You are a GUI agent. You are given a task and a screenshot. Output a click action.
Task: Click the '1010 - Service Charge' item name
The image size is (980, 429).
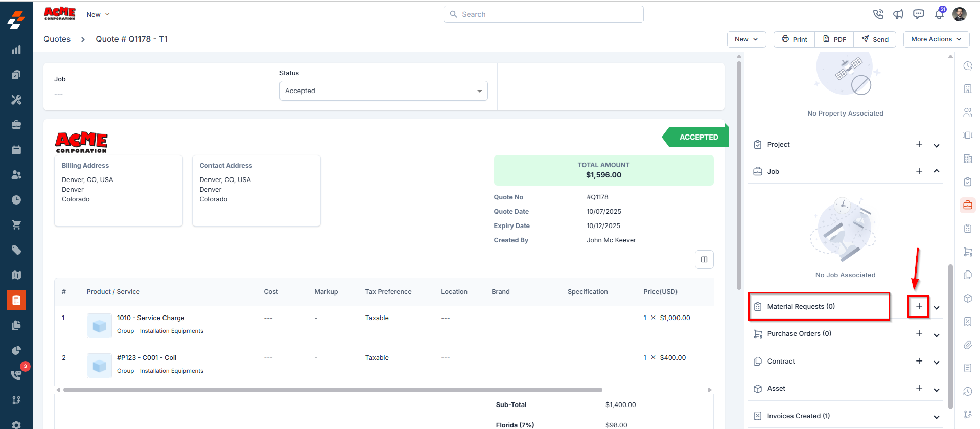(x=151, y=318)
